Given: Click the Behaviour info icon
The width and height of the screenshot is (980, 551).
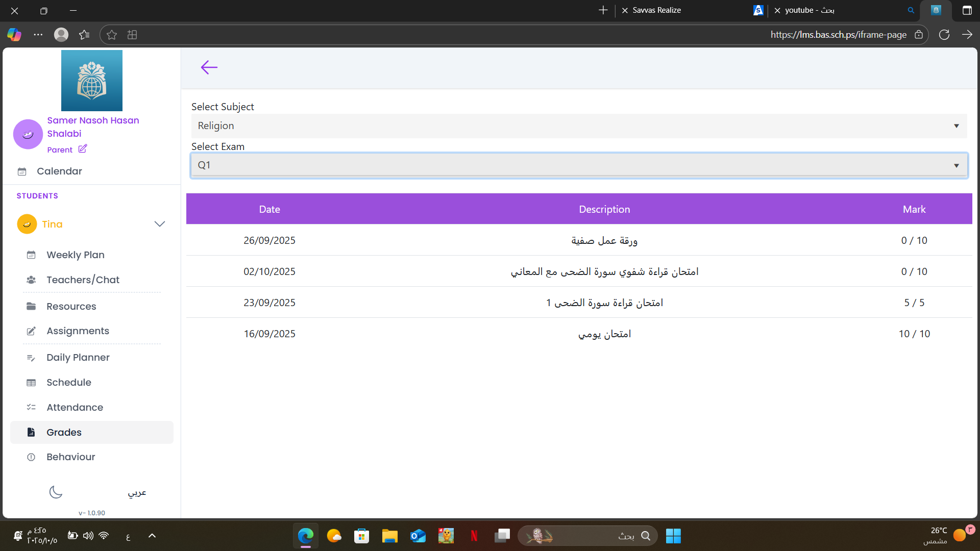Looking at the screenshot, I should click(31, 457).
